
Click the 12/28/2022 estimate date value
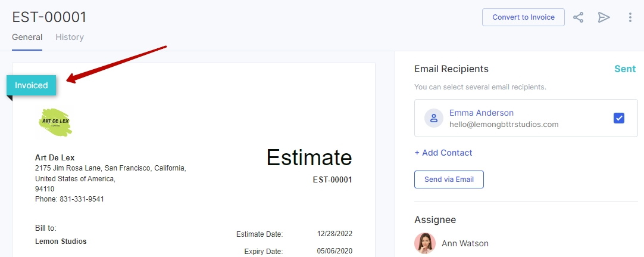coord(334,234)
